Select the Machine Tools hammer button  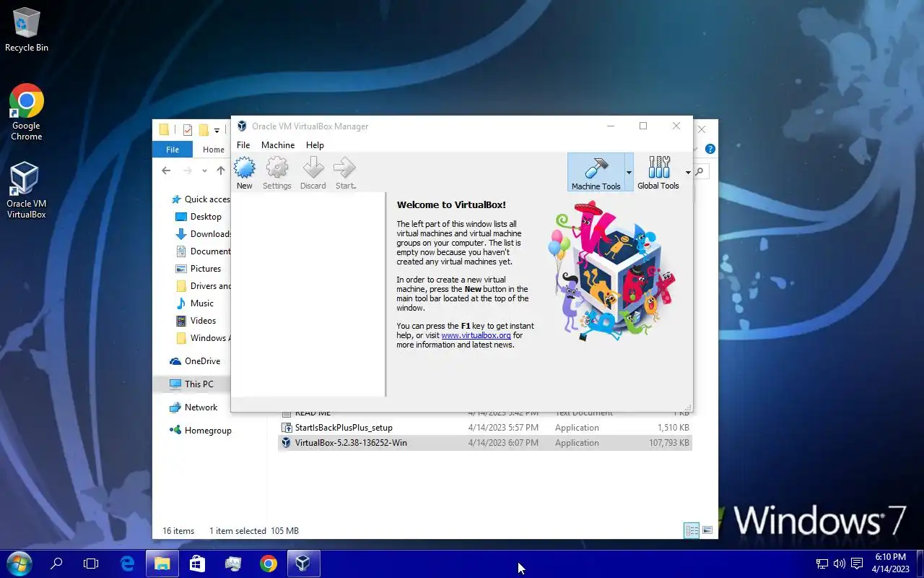coord(596,172)
